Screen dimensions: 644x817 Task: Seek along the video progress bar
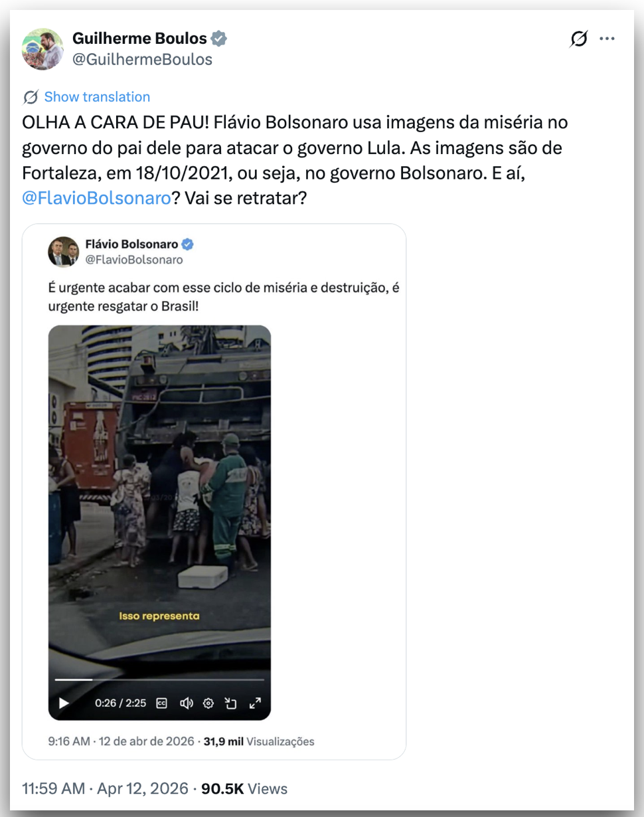pos(159,680)
